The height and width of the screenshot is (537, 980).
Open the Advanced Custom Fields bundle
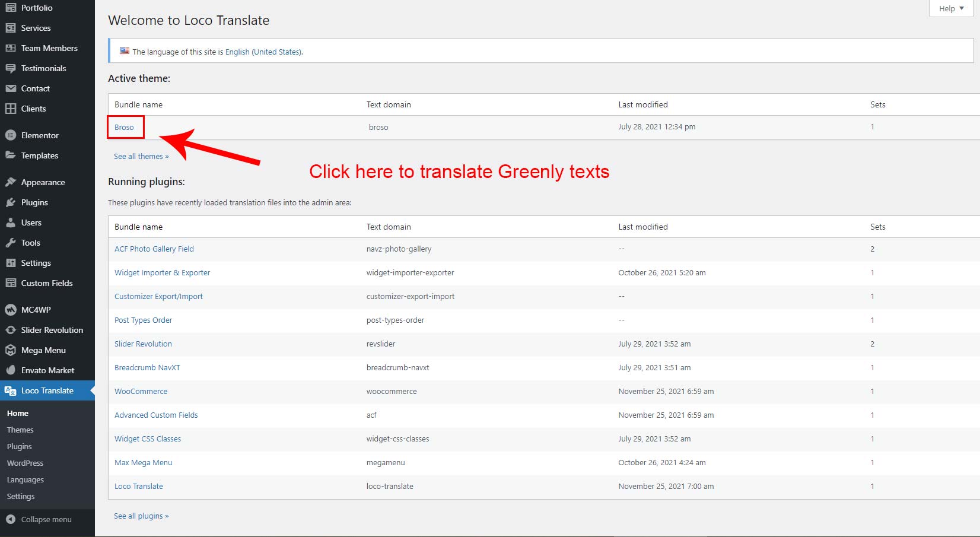pos(156,415)
